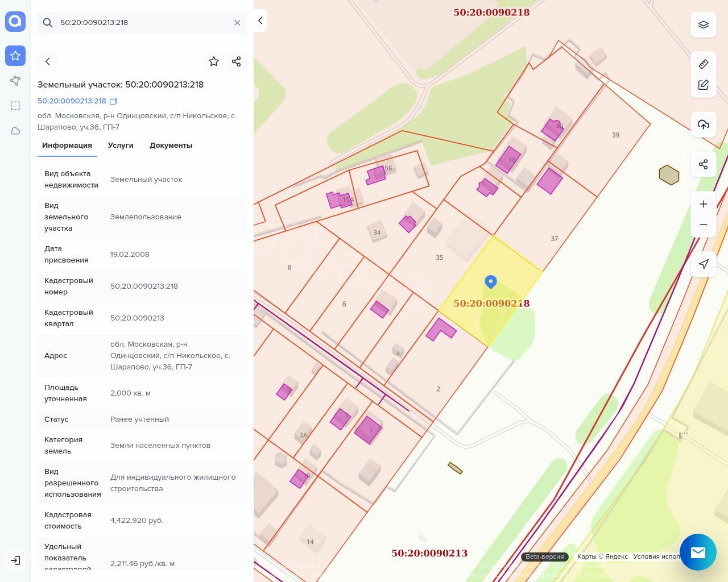Switch to the Документы tab
This screenshot has width=728, height=582.
tap(171, 145)
